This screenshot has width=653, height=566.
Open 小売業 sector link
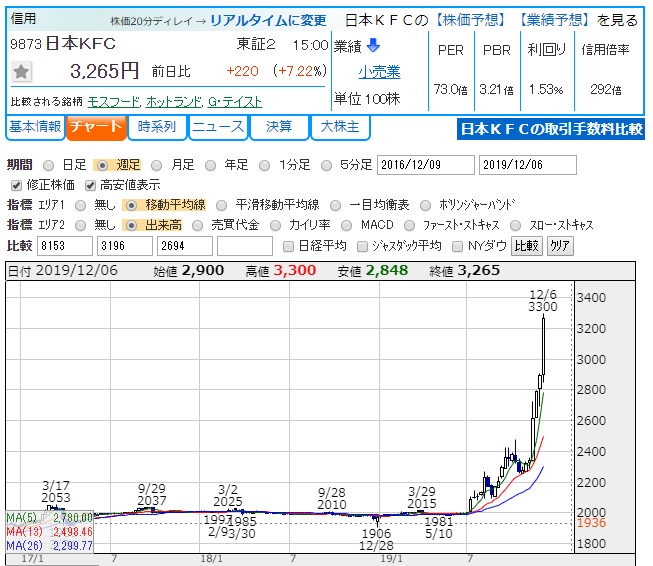point(379,72)
